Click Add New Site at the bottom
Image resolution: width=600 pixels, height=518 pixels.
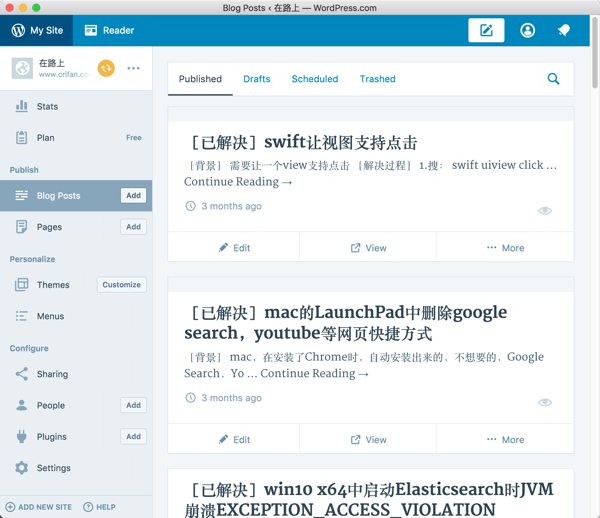pyautogui.click(x=39, y=507)
